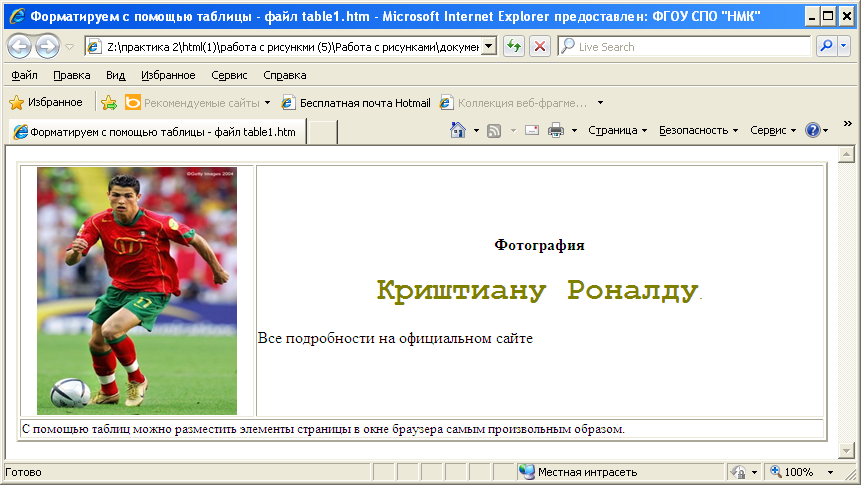Expand the Print options dropdown arrow
This screenshot has height=485, width=861.
coord(574,131)
